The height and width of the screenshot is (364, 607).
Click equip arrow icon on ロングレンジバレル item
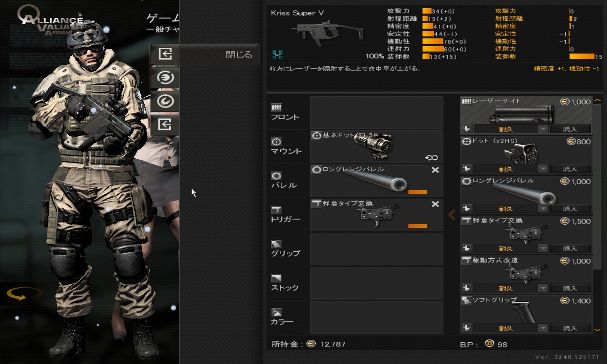pyautogui.click(x=467, y=209)
